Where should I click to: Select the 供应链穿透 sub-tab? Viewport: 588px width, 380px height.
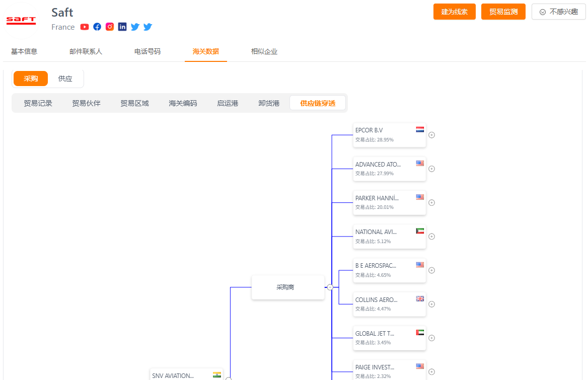[318, 103]
